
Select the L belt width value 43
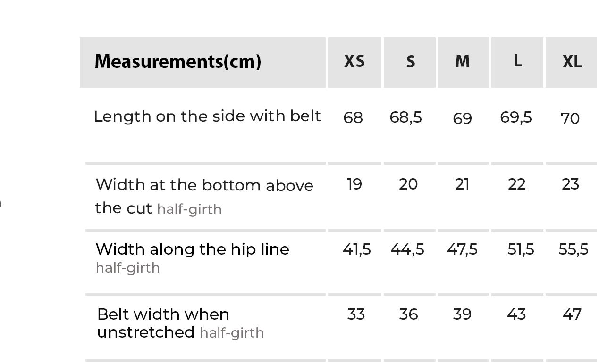(x=516, y=314)
